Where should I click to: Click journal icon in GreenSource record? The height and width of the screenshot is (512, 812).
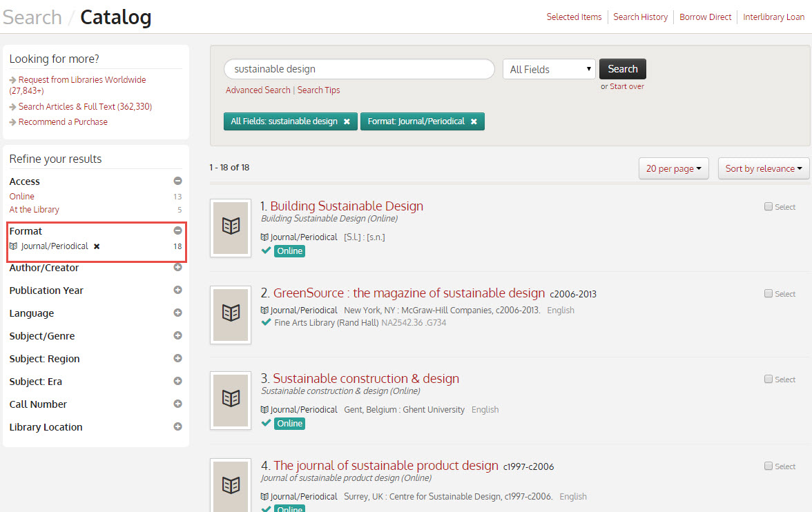(264, 310)
